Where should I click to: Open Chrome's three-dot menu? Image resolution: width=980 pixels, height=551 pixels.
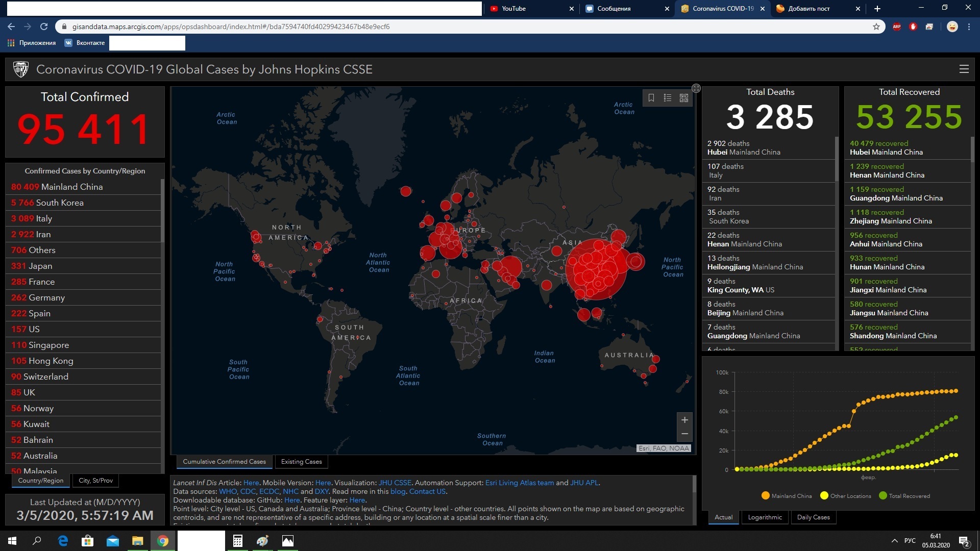[x=969, y=27]
